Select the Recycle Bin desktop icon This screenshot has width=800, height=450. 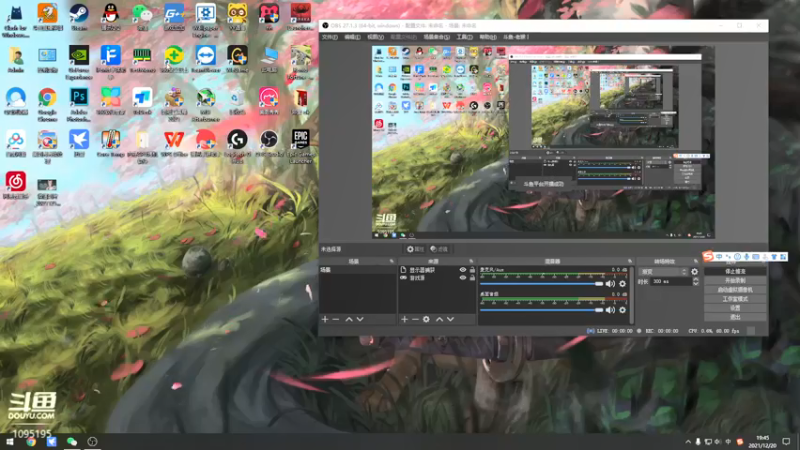237,101
